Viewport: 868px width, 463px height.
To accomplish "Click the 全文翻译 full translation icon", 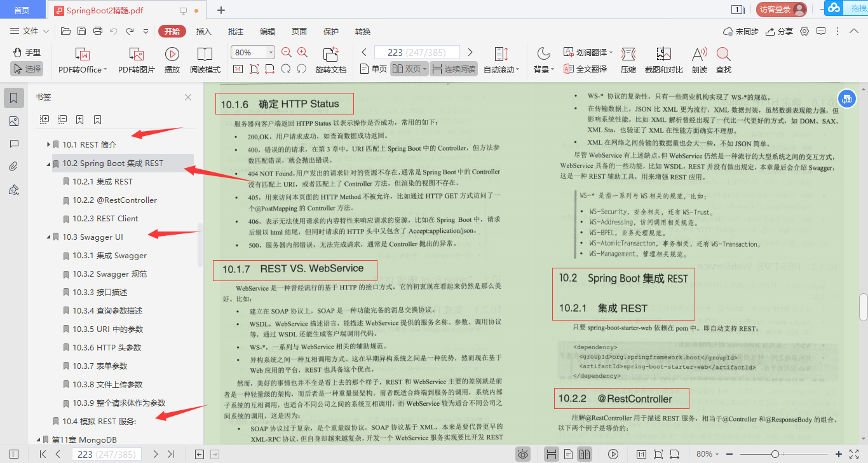I will point(585,69).
